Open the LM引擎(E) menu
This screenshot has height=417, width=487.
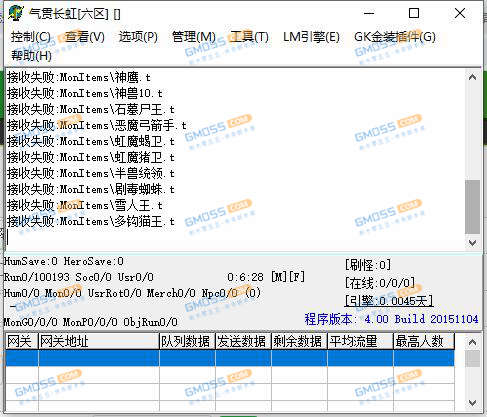click(x=311, y=37)
